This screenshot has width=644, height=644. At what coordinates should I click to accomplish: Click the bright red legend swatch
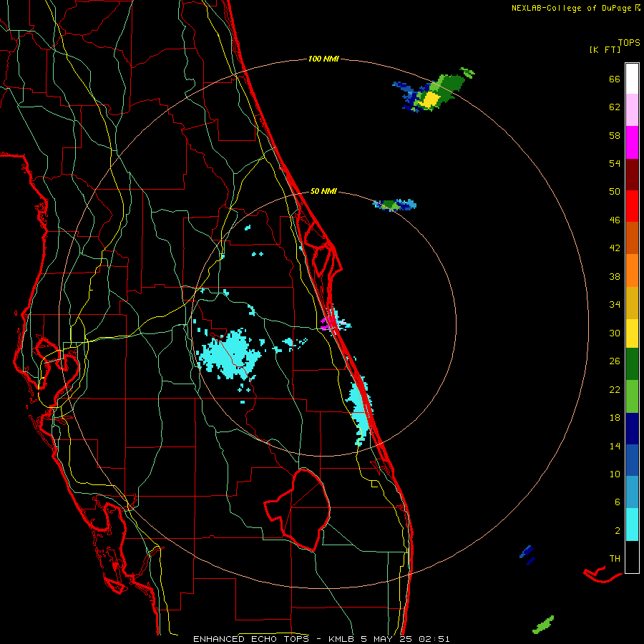pos(632,206)
